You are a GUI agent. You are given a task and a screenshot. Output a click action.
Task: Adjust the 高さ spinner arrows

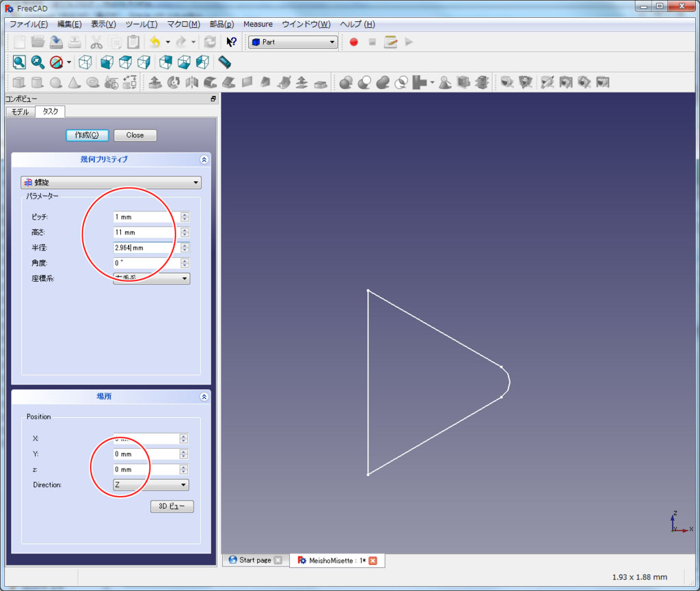[185, 233]
